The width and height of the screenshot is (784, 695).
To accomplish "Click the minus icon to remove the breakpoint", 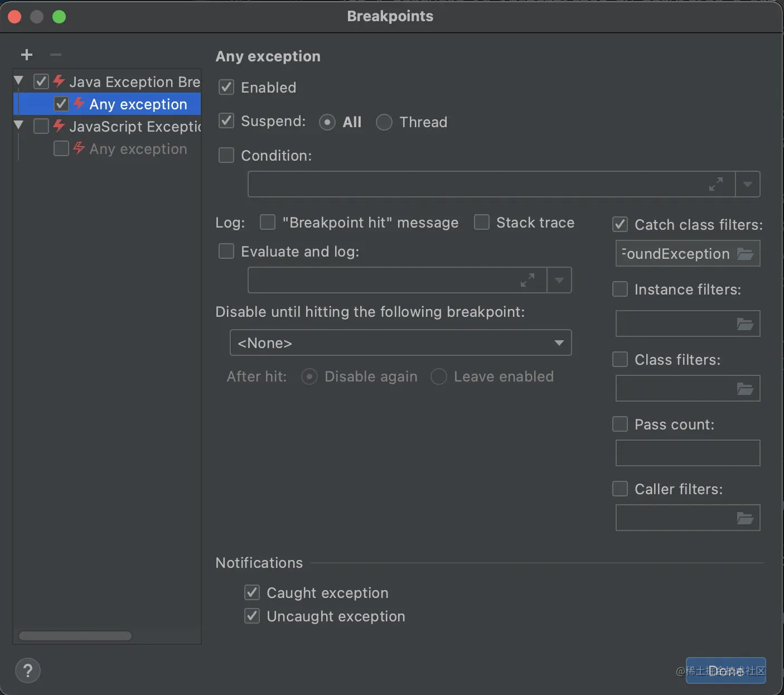I will [x=56, y=55].
